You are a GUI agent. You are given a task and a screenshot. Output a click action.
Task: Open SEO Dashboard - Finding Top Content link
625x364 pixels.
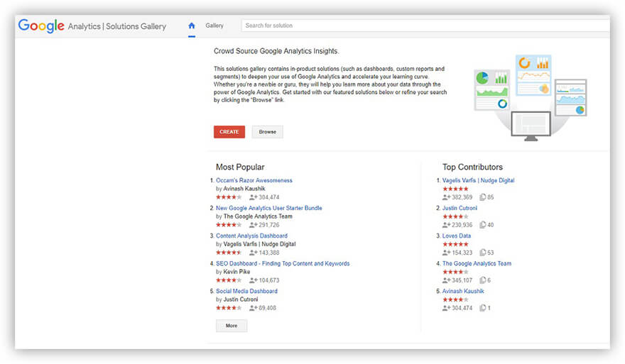click(283, 263)
